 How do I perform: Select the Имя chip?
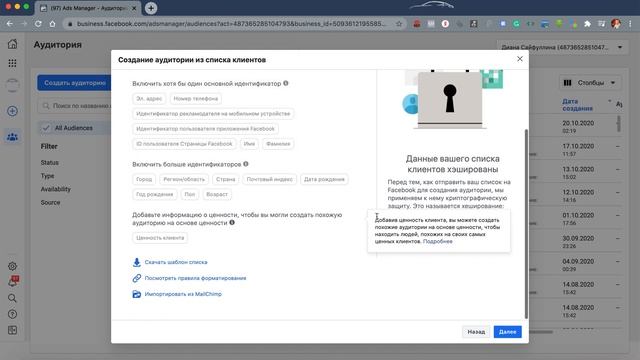click(249, 144)
